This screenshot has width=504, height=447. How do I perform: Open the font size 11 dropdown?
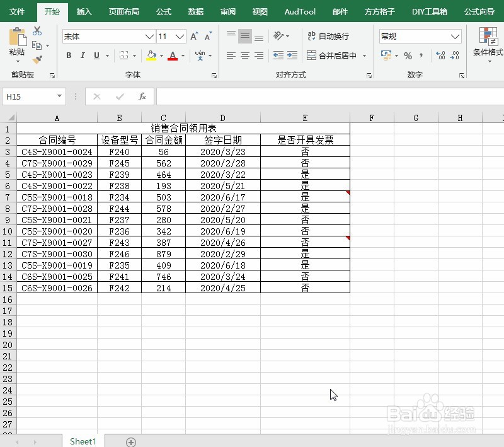180,37
